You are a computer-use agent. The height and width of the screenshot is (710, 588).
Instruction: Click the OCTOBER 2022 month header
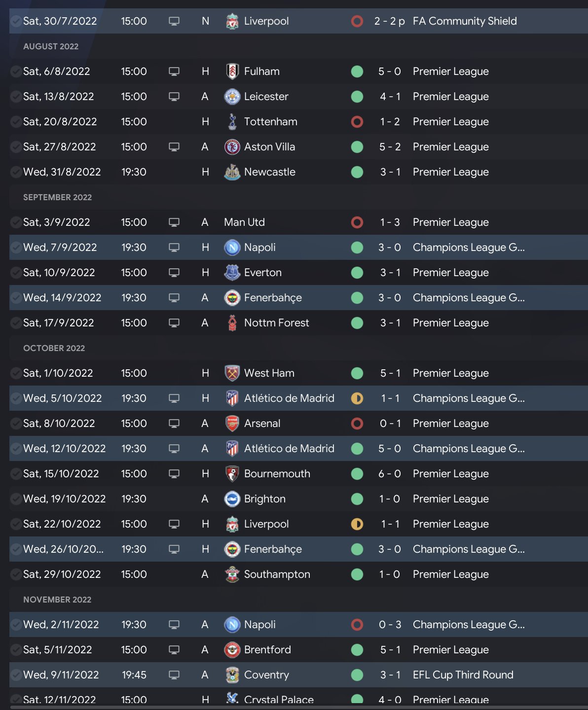point(54,348)
